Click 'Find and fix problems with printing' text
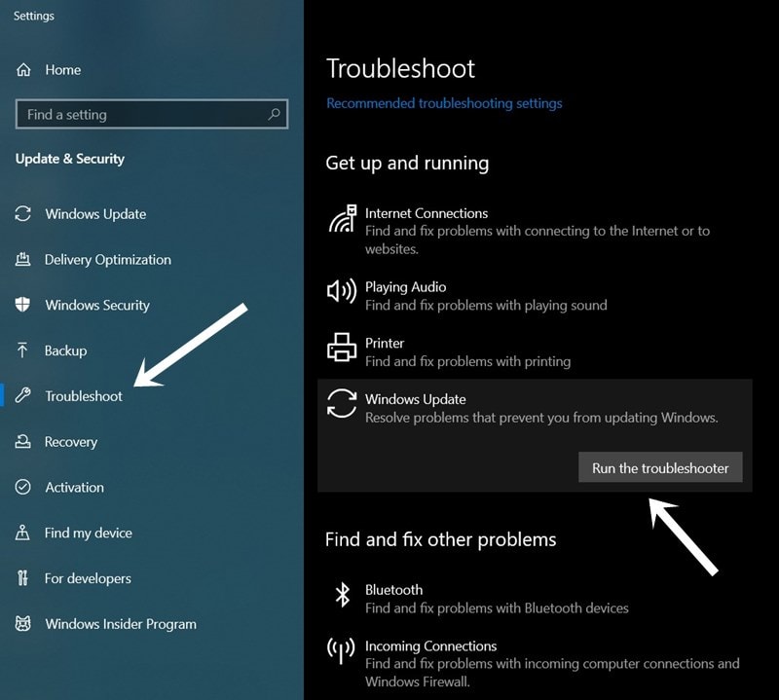Screen dimensions: 779x700 click(x=468, y=361)
